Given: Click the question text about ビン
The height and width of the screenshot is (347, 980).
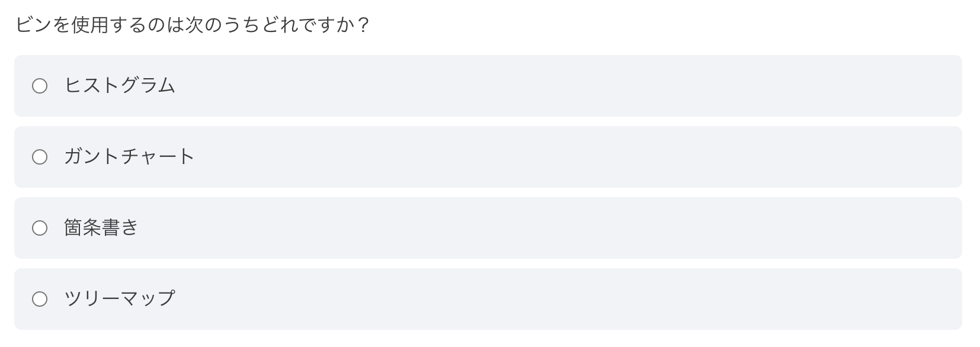Looking at the screenshot, I should coord(193,25).
